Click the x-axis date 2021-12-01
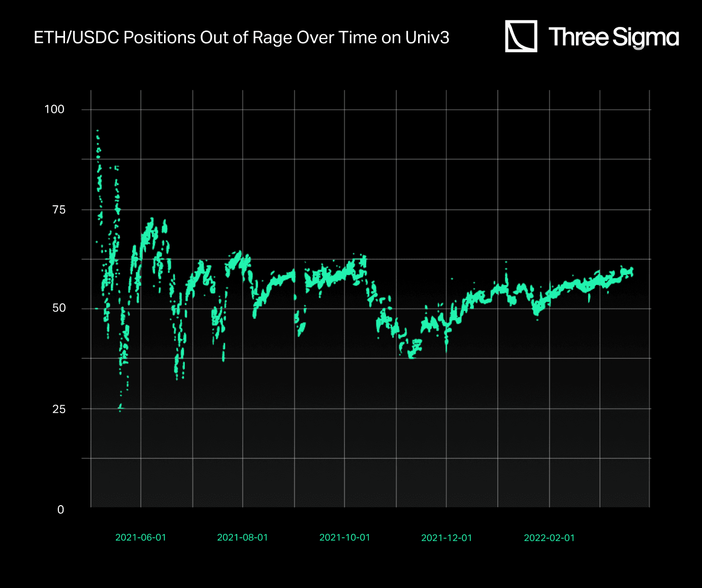The width and height of the screenshot is (702, 588). 446,538
